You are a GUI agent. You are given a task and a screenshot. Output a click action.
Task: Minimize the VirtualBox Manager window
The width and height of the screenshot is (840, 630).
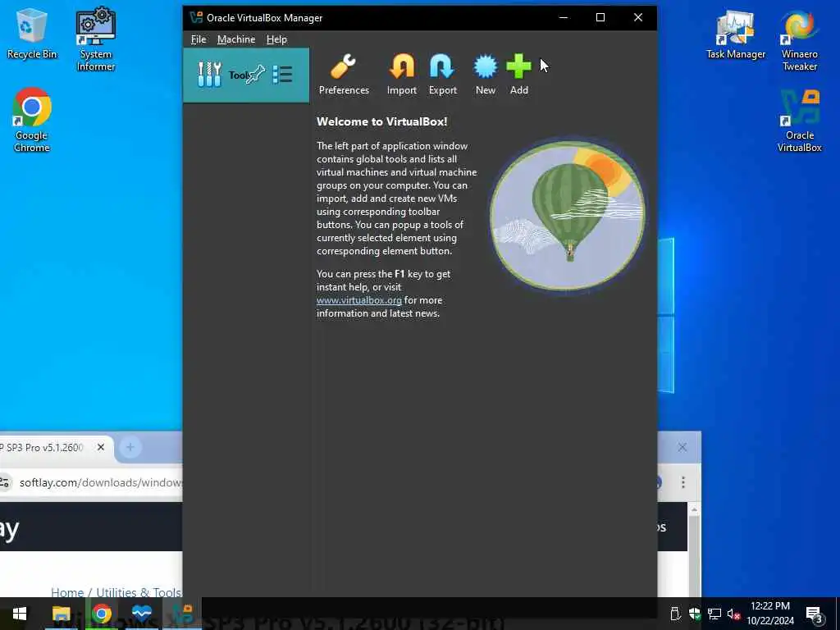(563, 18)
